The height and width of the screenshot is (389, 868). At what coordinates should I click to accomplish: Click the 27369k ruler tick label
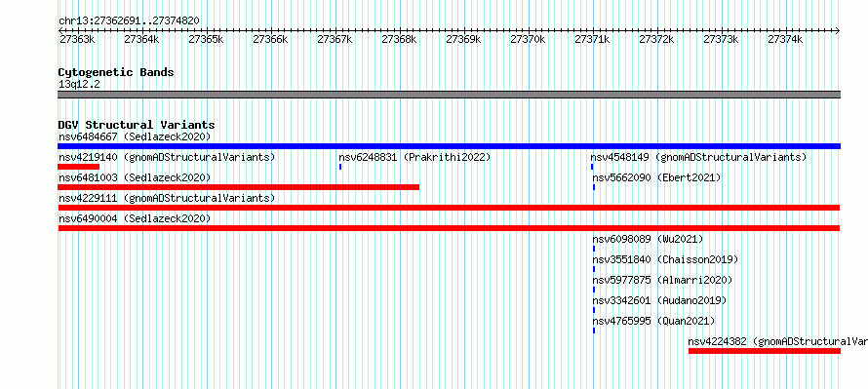pyautogui.click(x=463, y=39)
